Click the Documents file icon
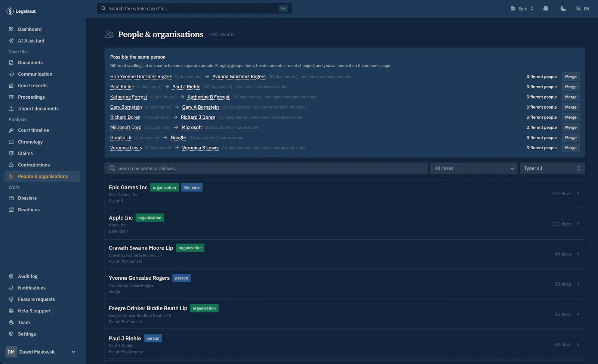The image size is (598, 364). [x=11, y=63]
